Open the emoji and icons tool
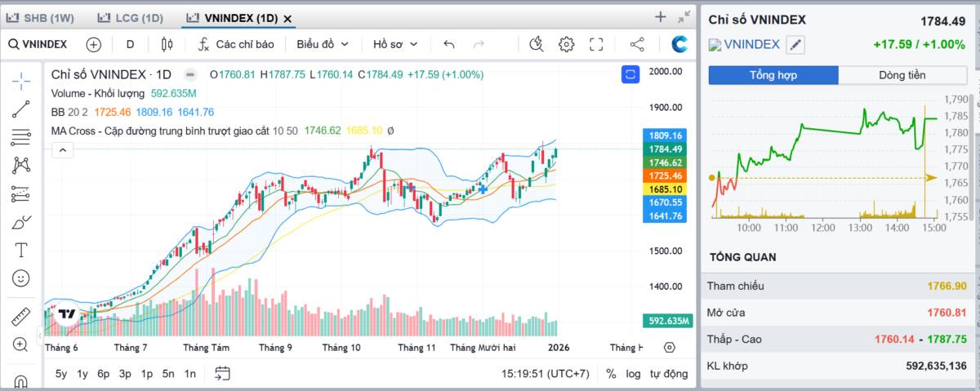Viewport: 980px width, 391px height. pos(21,278)
